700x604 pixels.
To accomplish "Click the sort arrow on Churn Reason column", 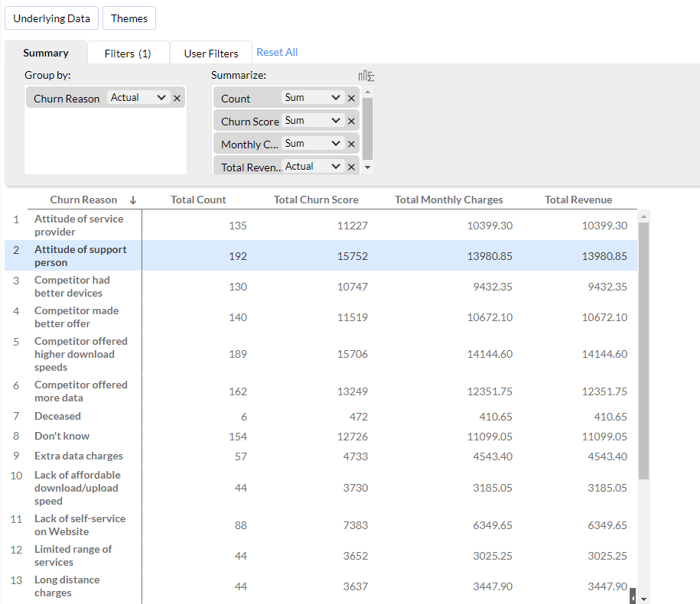I will [x=133, y=200].
